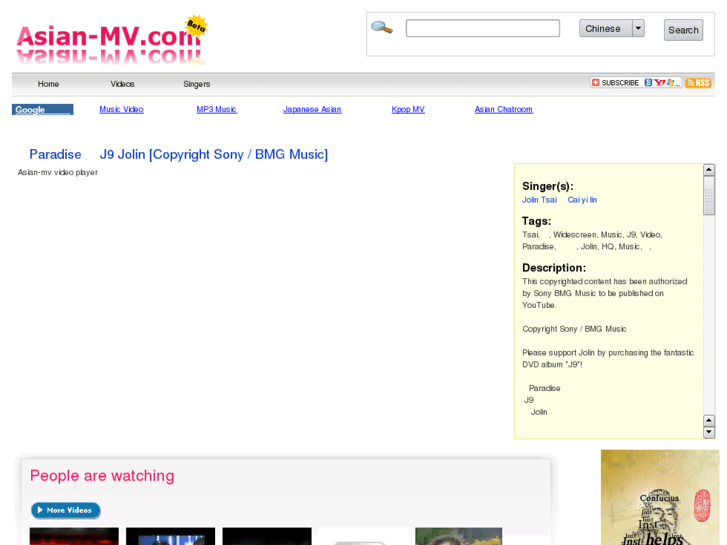
Task: Click the 'Description:' heading
Action: 554,268
